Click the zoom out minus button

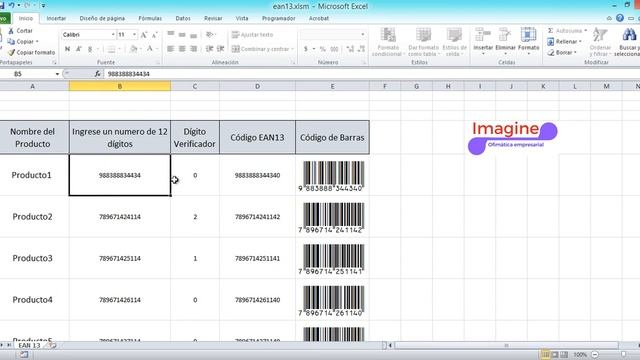595,355
